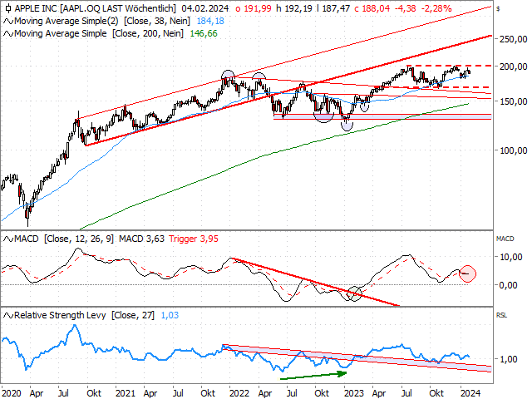Viewport: 532px width, 399px height.
Task: Click the RSL value 1,03
Action: pyautogui.click(x=170, y=315)
